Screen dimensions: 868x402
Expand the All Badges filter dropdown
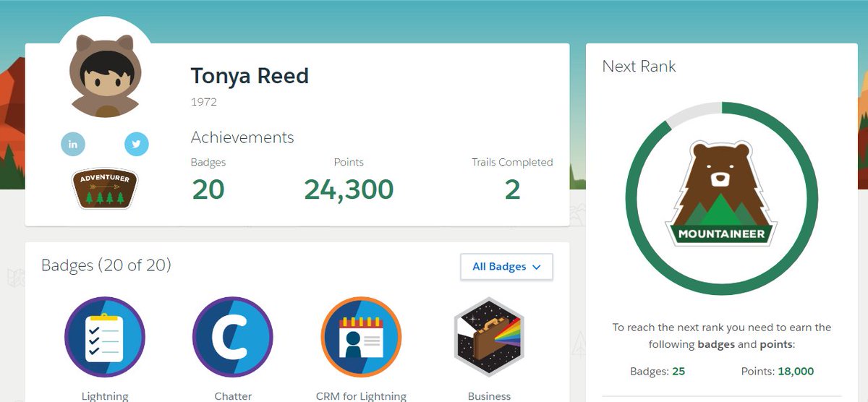(507, 267)
